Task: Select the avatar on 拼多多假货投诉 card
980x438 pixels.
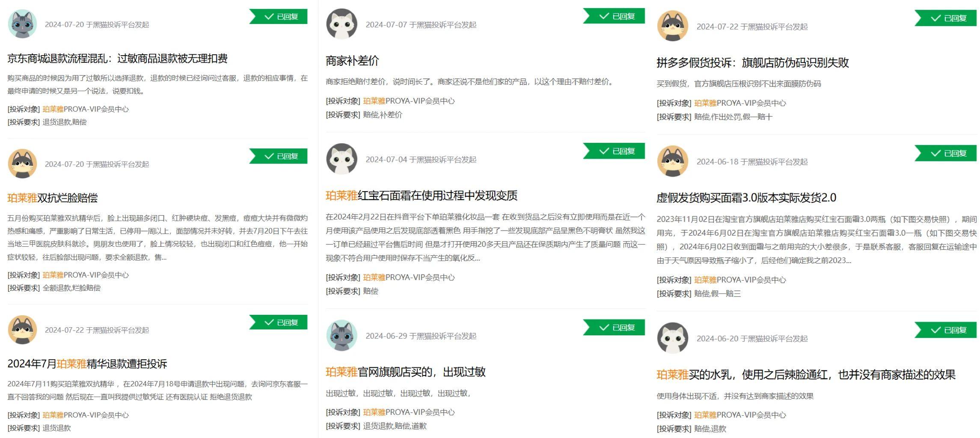Action: point(672,26)
